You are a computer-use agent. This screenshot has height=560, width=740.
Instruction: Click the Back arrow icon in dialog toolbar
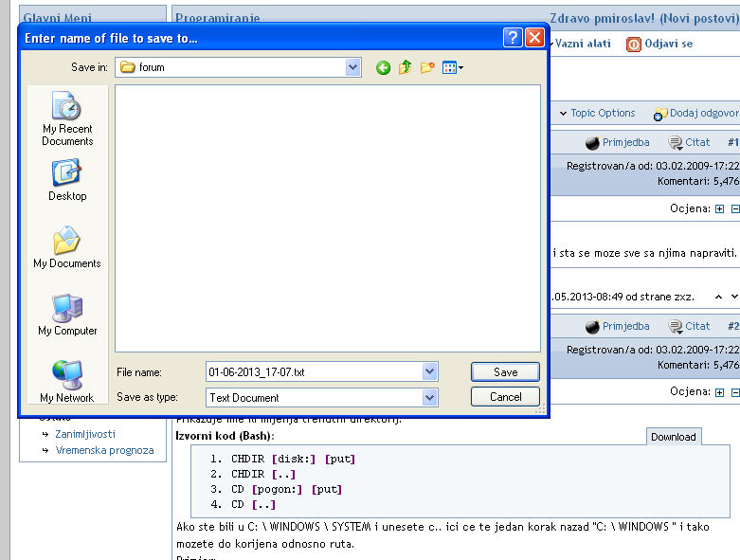383,67
